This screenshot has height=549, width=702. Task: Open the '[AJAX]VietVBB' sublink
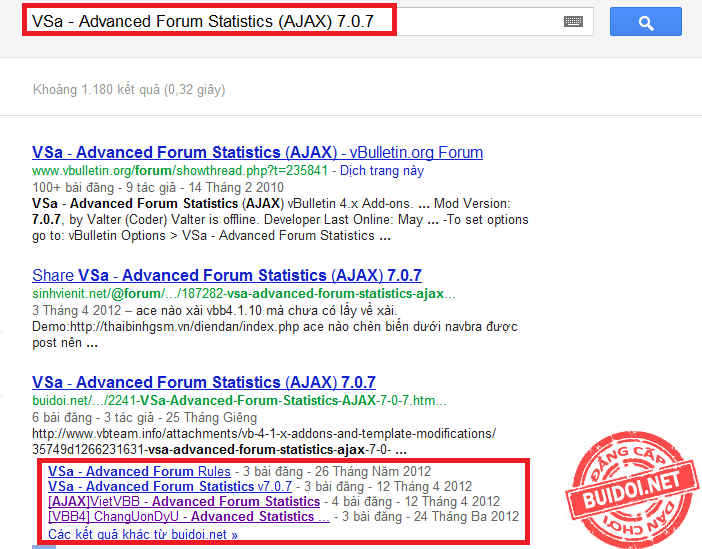tap(183, 502)
